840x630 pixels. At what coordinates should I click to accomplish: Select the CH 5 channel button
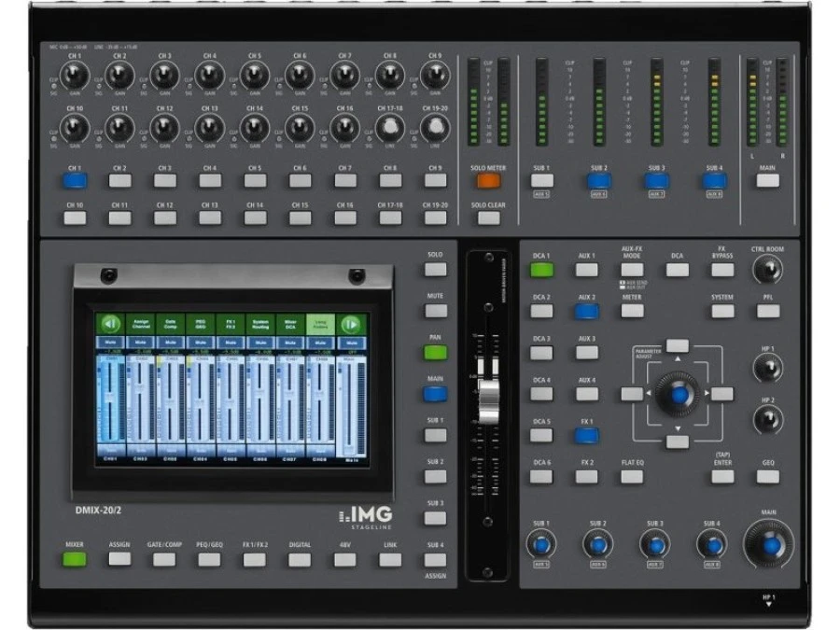[x=255, y=181]
